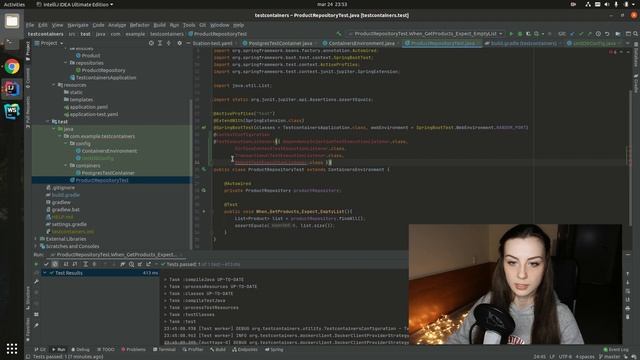The height and width of the screenshot is (360, 640).
Task: Open the Profiler tool window
Action: pyautogui.click(x=193, y=349)
